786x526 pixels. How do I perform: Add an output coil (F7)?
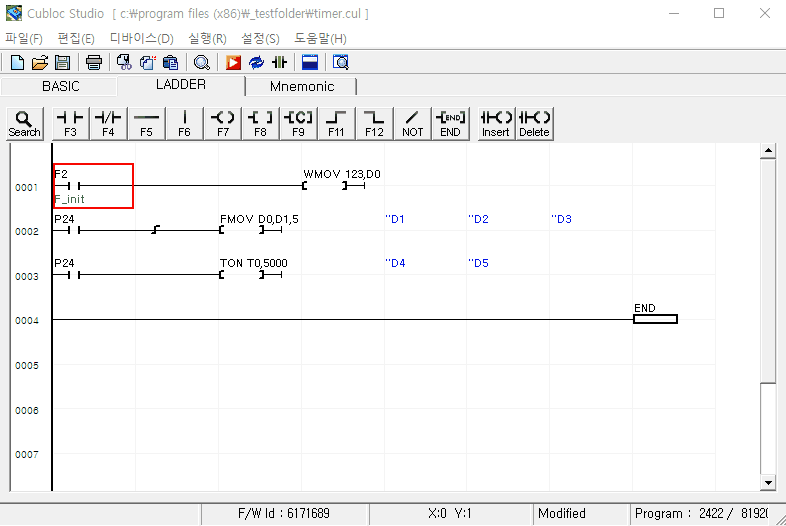[x=222, y=123]
